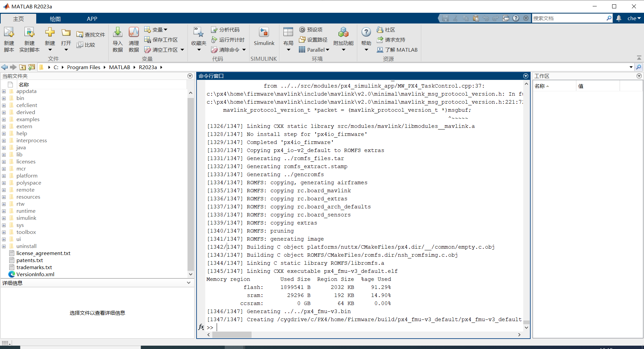Expand the simulink folder tree node
Viewport: 644px width, 349px height.
click(x=4, y=218)
